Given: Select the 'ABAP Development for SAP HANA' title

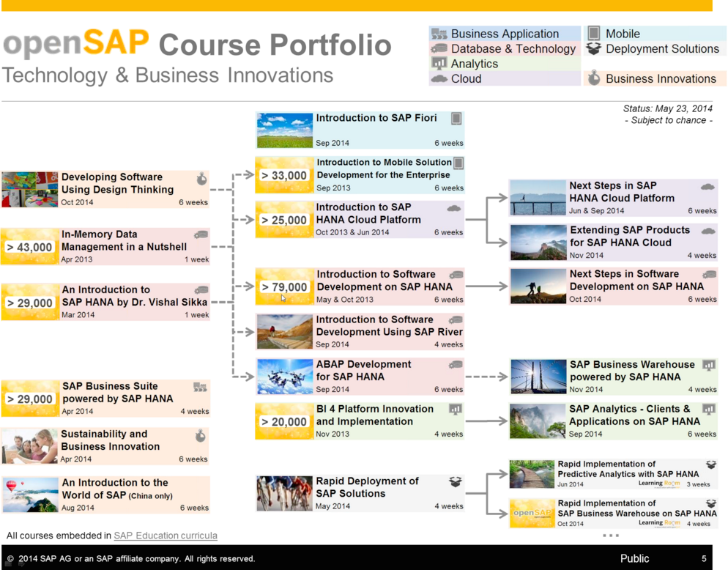Looking at the screenshot, I should coord(363,370).
